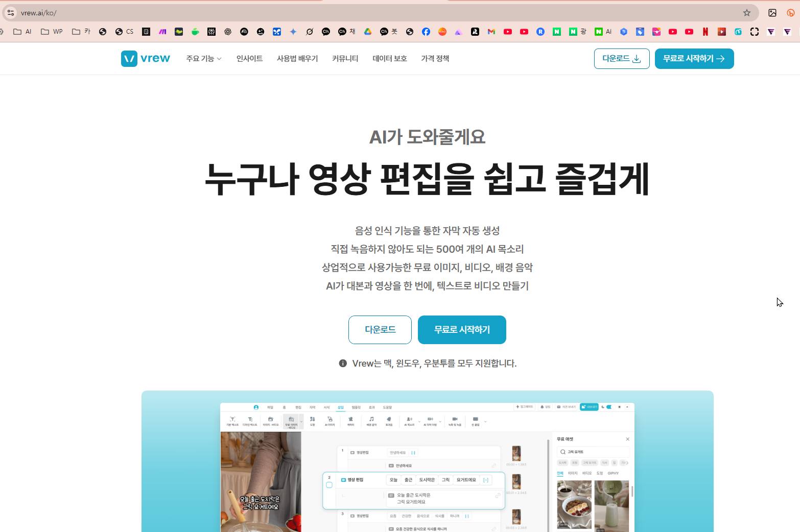Open the Naver Ai bookmark
Image resolution: width=800 pixels, height=532 pixels.
coord(603,32)
